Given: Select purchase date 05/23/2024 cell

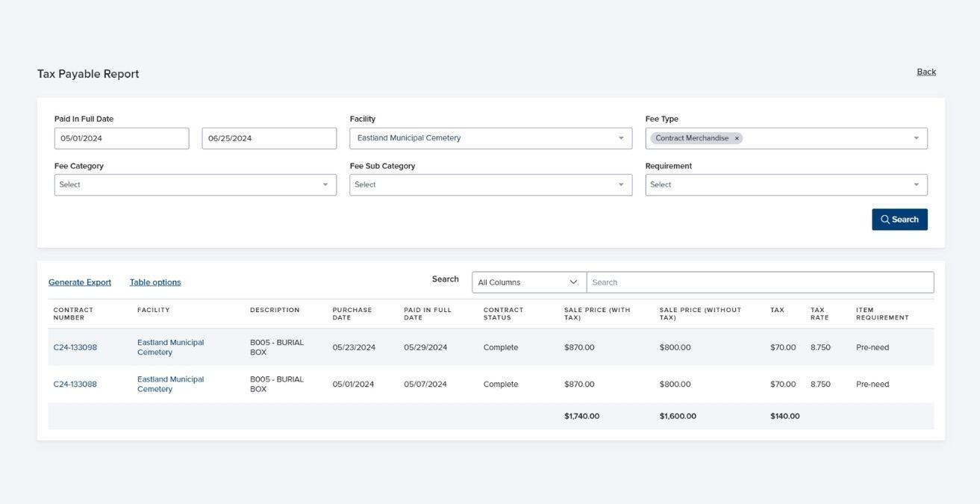Looking at the screenshot, I should click(354, 347).
